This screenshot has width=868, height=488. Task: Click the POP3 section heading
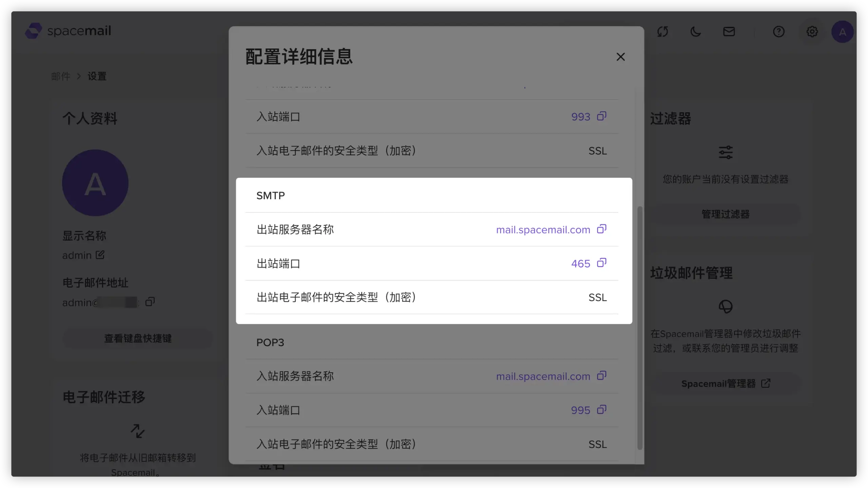pos(270,343)
